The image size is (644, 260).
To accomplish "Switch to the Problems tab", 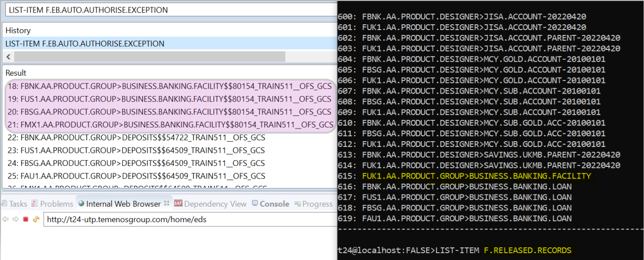I will click(x=52, y=204).
